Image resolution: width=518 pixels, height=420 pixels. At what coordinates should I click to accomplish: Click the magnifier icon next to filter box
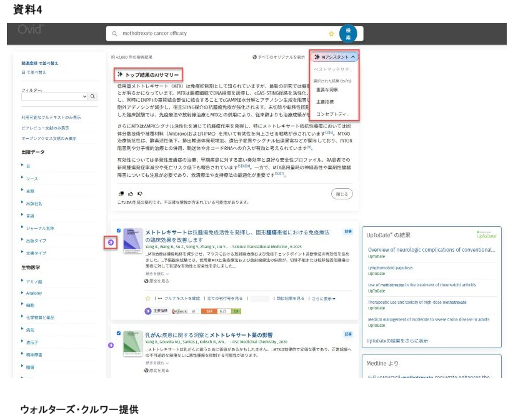pos(92,97)
